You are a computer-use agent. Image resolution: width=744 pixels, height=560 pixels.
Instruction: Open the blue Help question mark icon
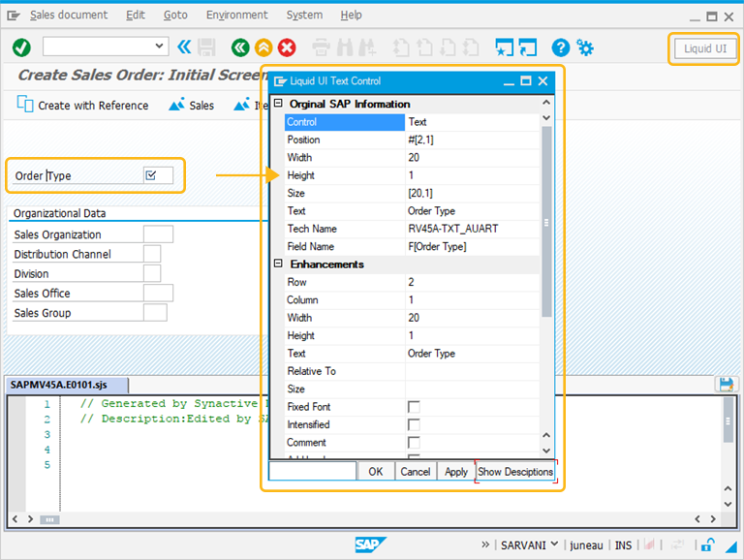[x=560, y=47]
